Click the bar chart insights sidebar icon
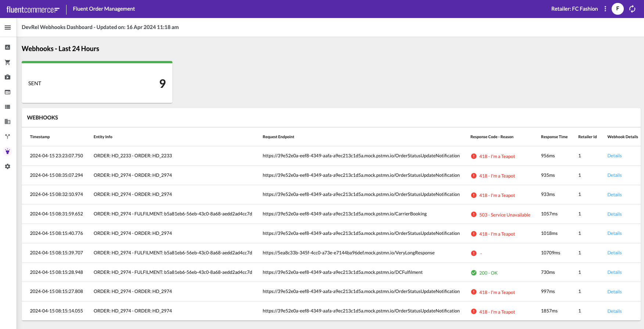This screenshot has width=644, height=329. coord(8,47)
